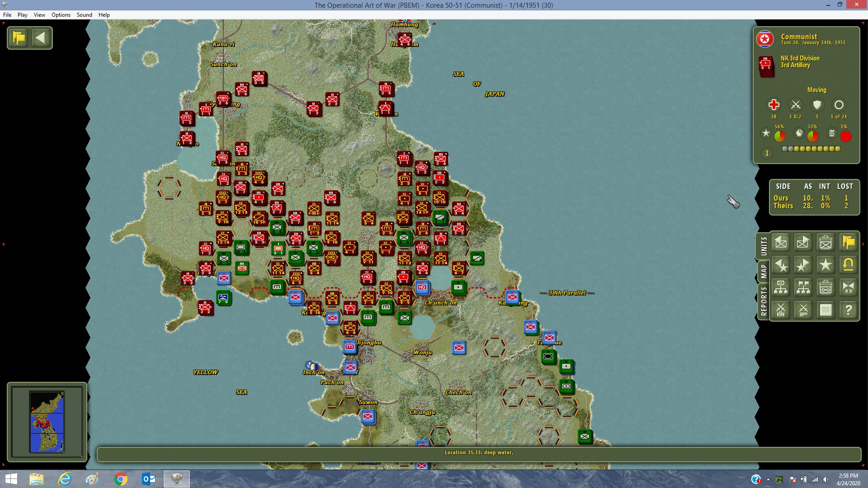Open the unit hierarchy tree icon

pos(781,287)
